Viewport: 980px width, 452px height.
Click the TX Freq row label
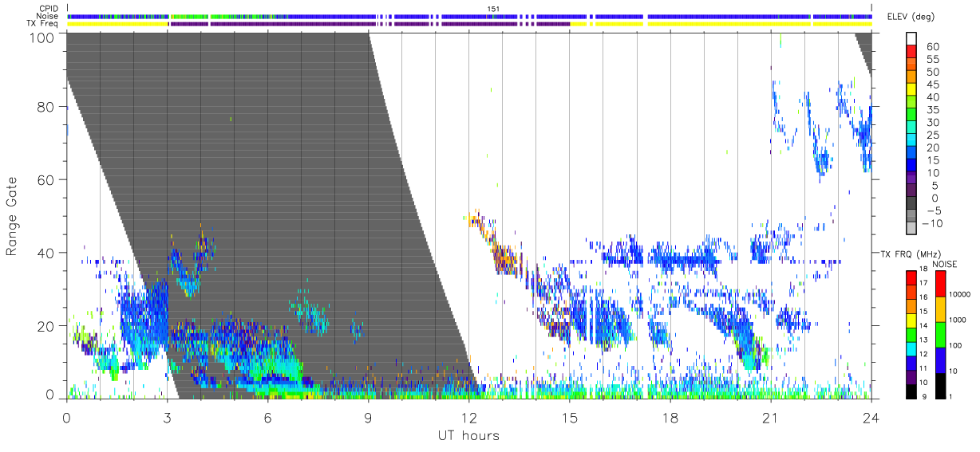pos(43,23)
